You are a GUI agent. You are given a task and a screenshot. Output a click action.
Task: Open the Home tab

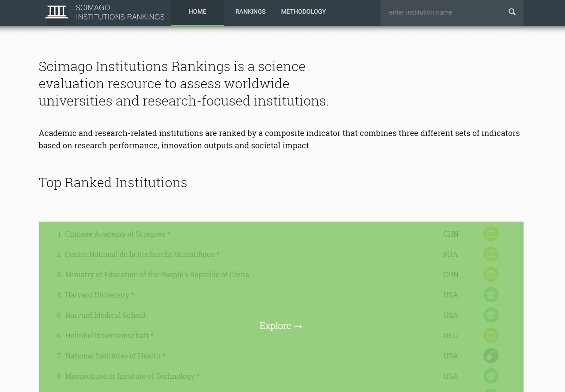197,12
